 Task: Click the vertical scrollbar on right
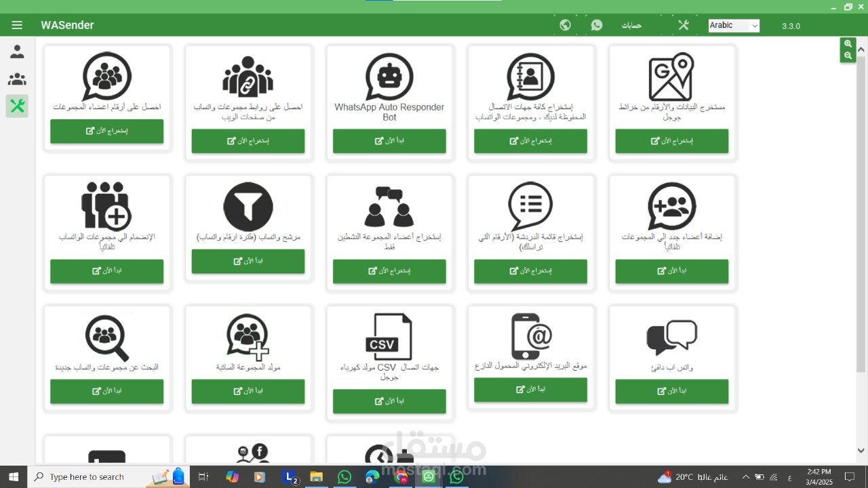point(861,213)
